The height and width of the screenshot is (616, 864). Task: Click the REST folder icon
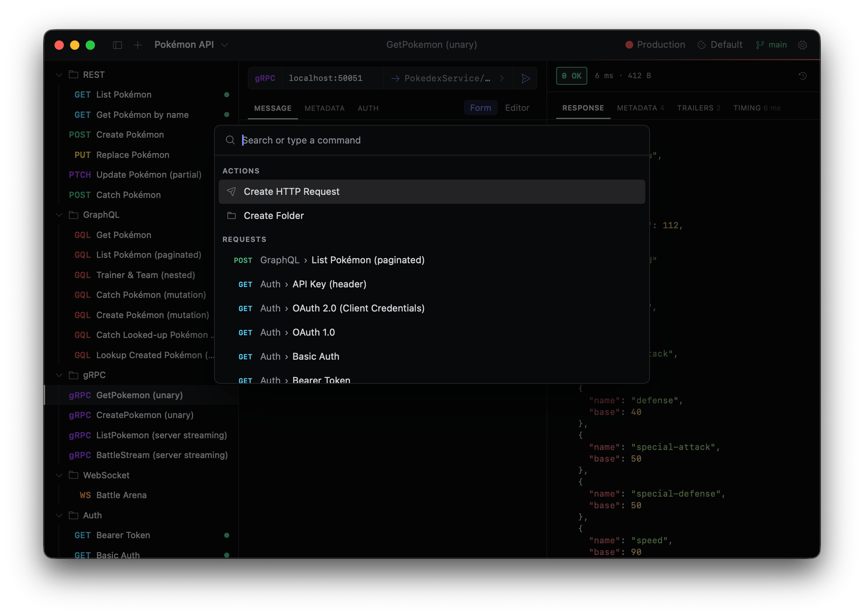coord(74,74)
